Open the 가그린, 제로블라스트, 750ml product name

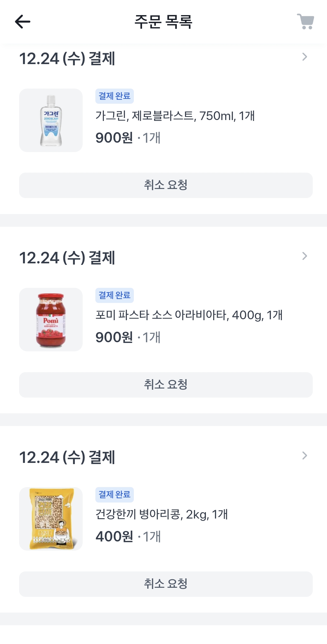(175, 116)
